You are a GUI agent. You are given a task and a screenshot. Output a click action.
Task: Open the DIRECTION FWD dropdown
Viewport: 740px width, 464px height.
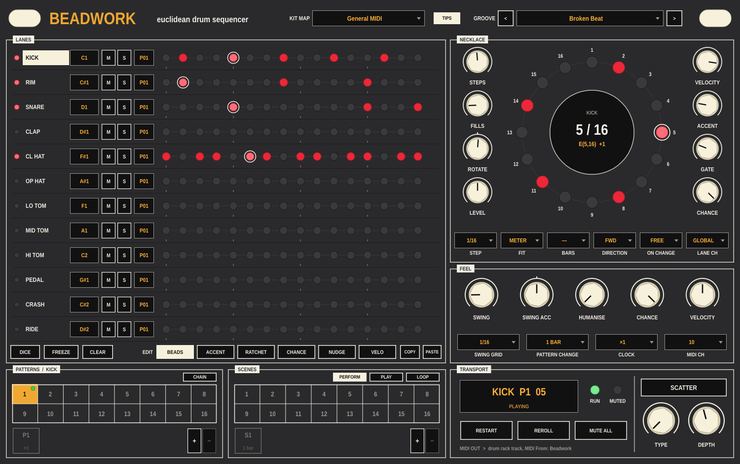pyautogui.click(x=614, y=240)
